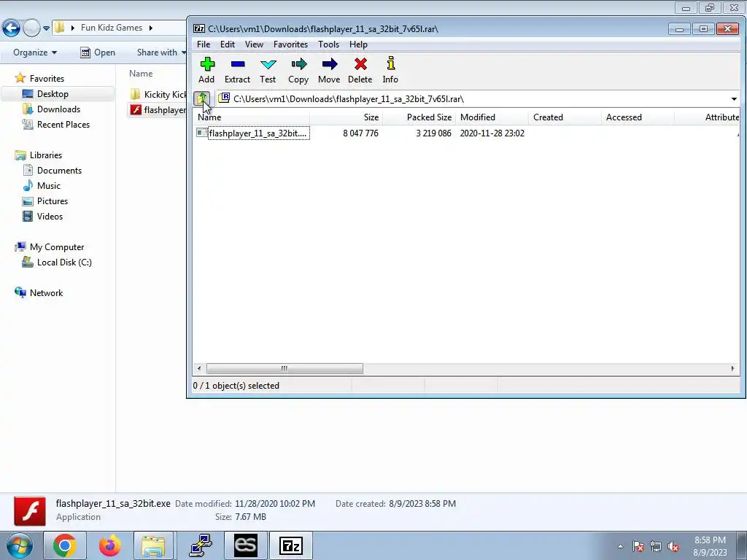Open the Info toolbar icon
This screenshot has height=560, width=747.
click(x=390, y=70)
